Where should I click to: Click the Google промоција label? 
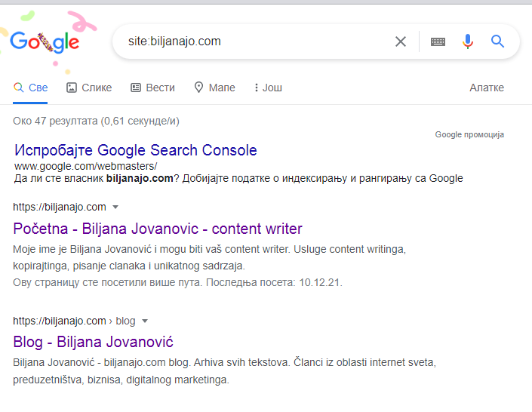click(x=469, y=135)
